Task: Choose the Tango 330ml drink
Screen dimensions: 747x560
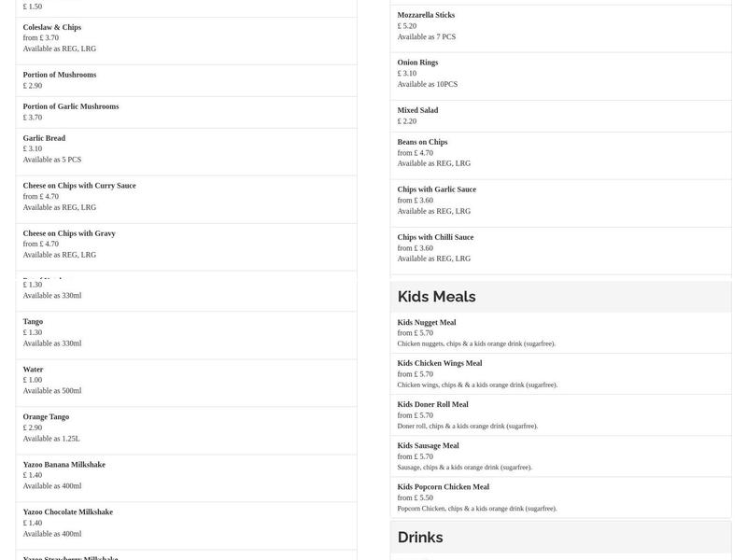Action: pos(186,333)
